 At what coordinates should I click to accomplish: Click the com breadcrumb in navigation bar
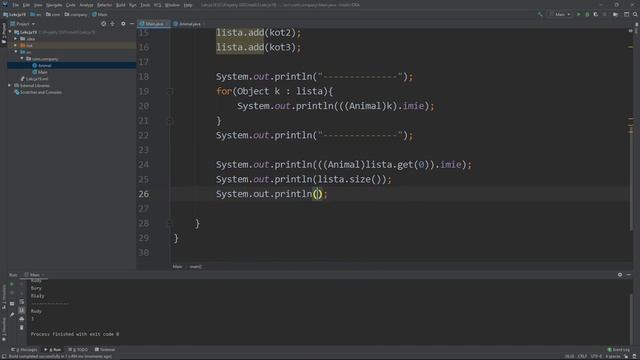pos(53,14)
